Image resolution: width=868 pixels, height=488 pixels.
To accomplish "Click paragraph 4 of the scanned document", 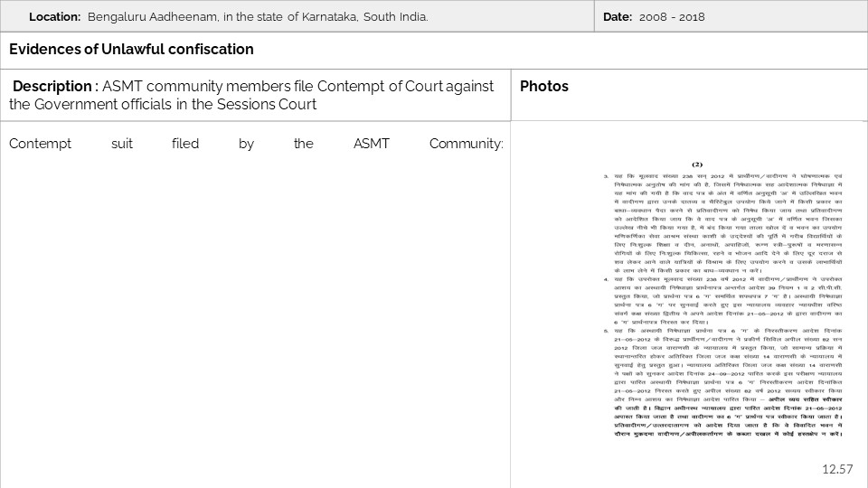I will (723, 300).
